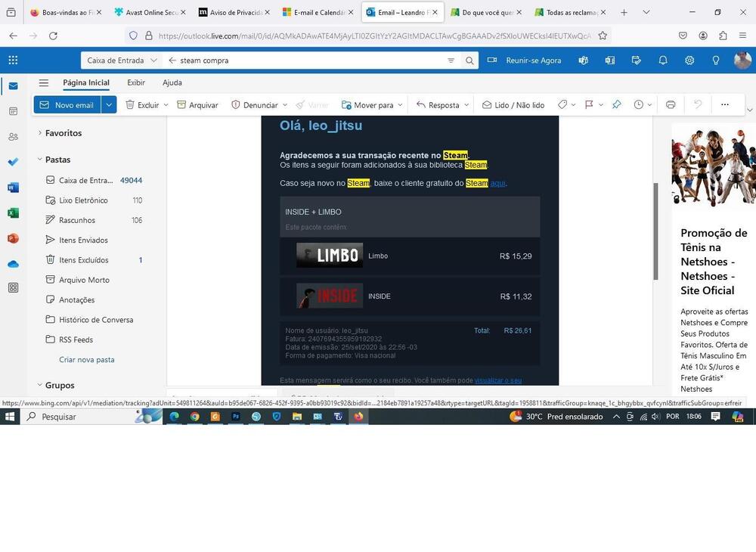Screen dimensions: 756x552
Task: Open Calendar from the left rail
Action: [13, 111]
